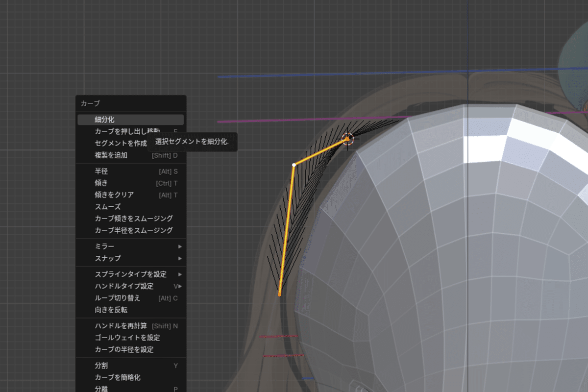
Task: Click the スムーズ menu entry
Action: (x=130, y=207)
